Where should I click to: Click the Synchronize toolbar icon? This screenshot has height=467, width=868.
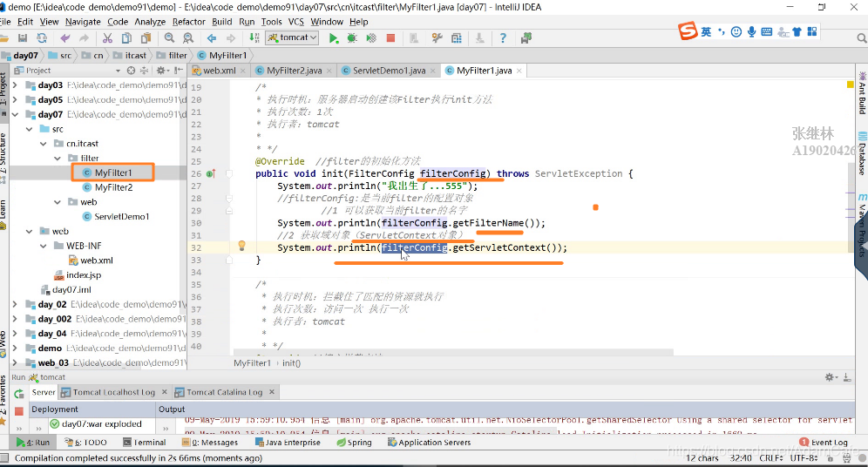click(x=42, y=38)
